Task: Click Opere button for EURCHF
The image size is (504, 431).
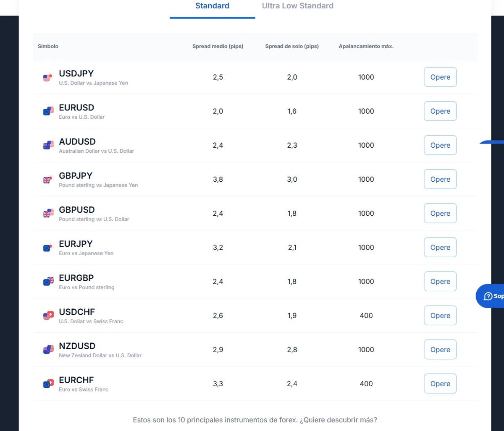Action: click(x=440, y=384)
